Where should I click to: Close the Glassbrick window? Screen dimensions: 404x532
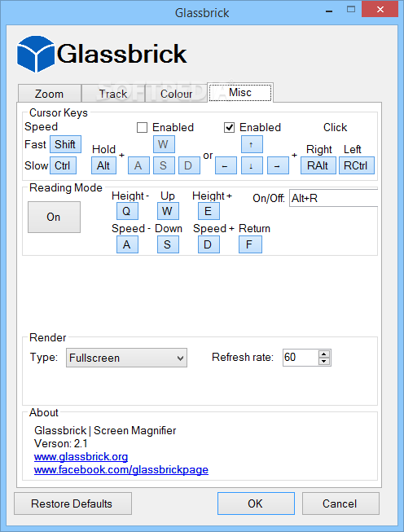point(380,10)
